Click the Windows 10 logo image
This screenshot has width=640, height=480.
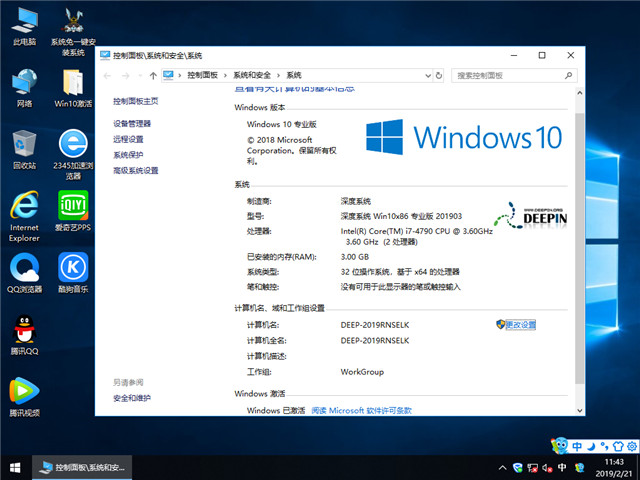464,137
